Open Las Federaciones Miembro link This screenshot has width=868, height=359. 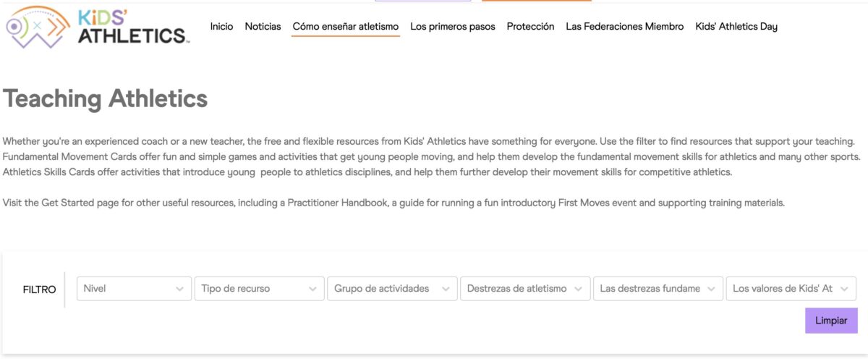(x=625, y=27)
